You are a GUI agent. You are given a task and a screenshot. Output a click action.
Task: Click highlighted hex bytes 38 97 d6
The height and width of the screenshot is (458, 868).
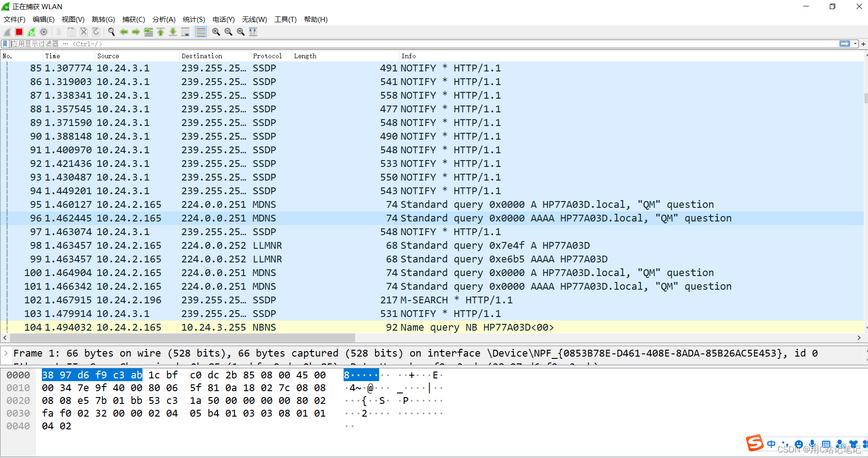66,375
